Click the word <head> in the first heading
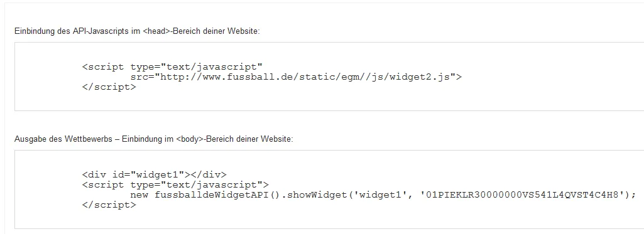The height and width of the screenshot is (234, 644). point(156,31)
